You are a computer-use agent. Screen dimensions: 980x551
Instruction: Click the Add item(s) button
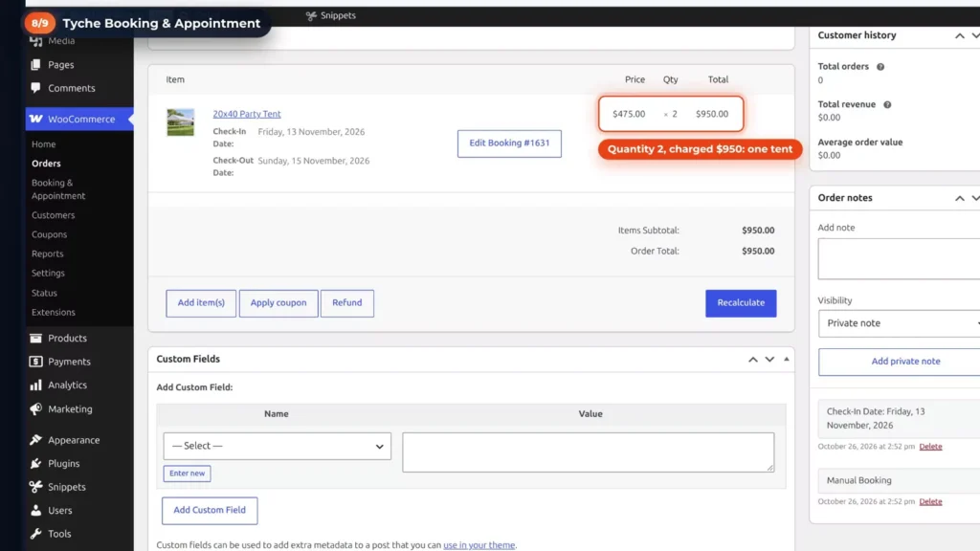201,303
